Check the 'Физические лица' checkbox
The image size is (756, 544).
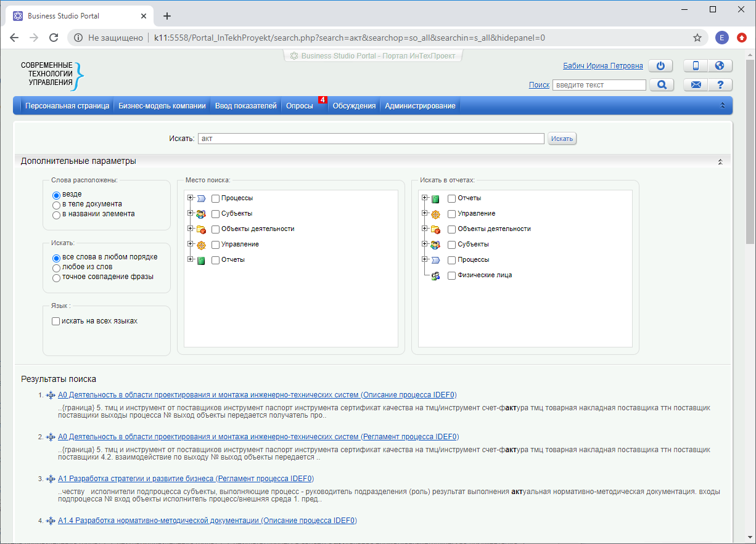pyautogui.click(x=452, y=275)
